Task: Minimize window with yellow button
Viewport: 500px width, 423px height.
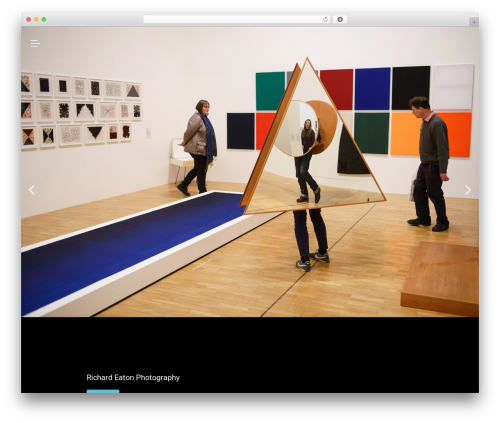Action: [36, 20]
